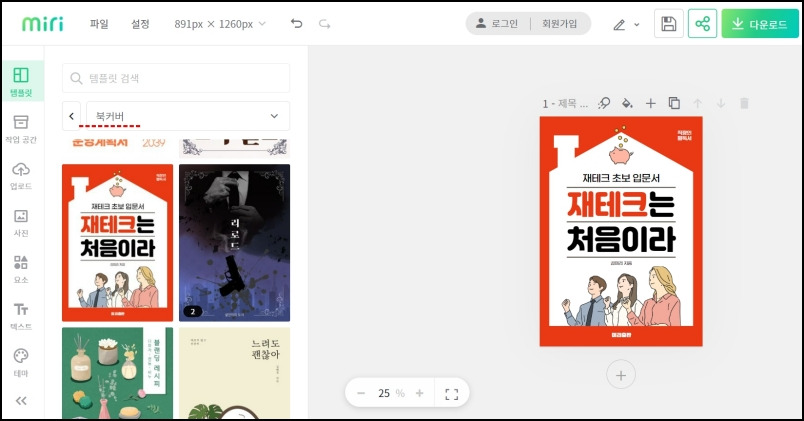Open the 사진 sidebar tab
804x421 pixels.
21,223
